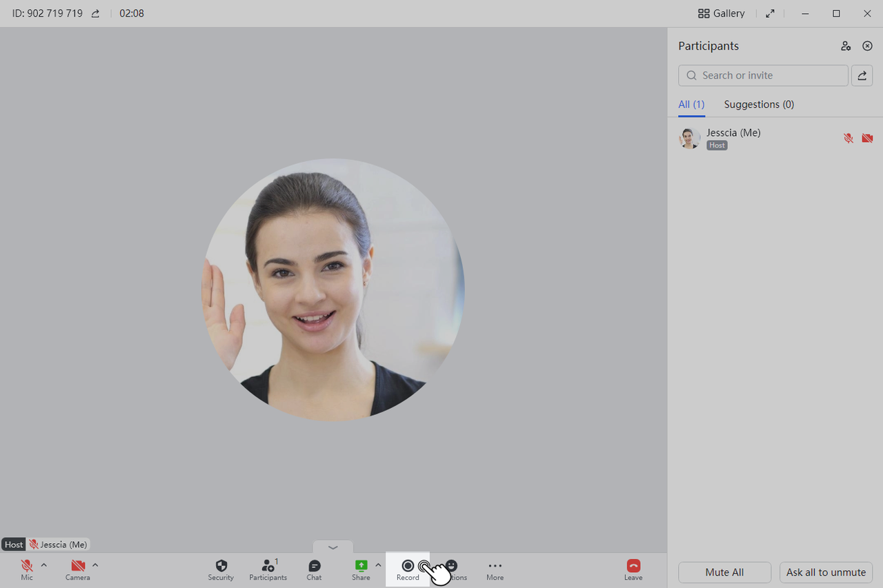Expand the Share options arrow
883x588 pixels.
378,565
